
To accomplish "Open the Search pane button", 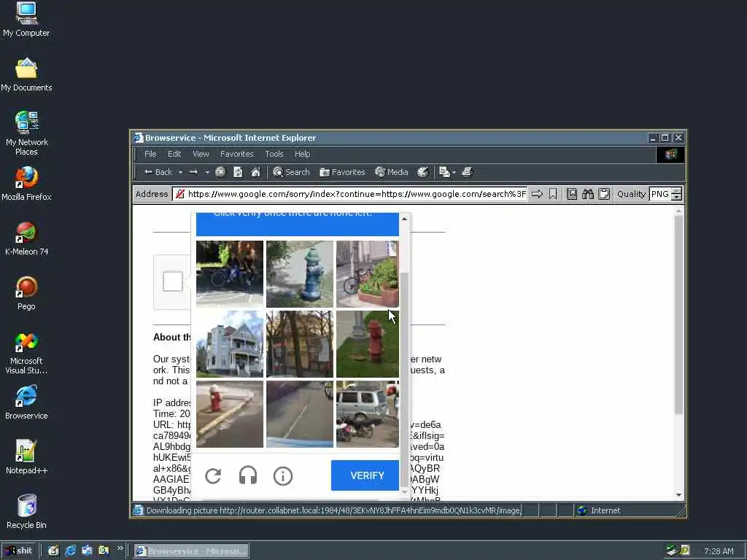I will coord(291,172).
